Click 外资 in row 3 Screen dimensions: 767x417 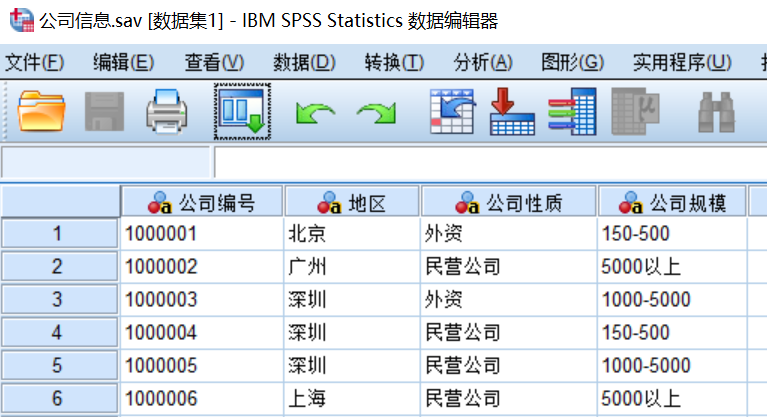tap(509, 299)
